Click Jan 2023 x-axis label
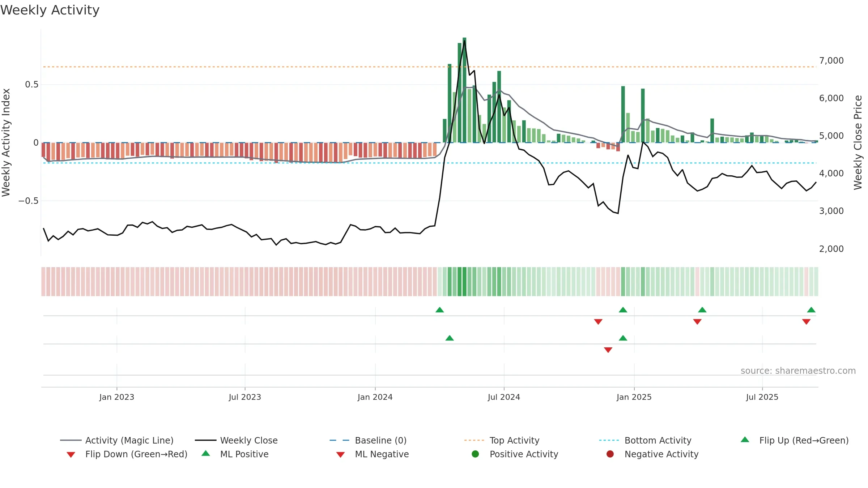This screenshot has width=868, height=488. coord(117,397)
